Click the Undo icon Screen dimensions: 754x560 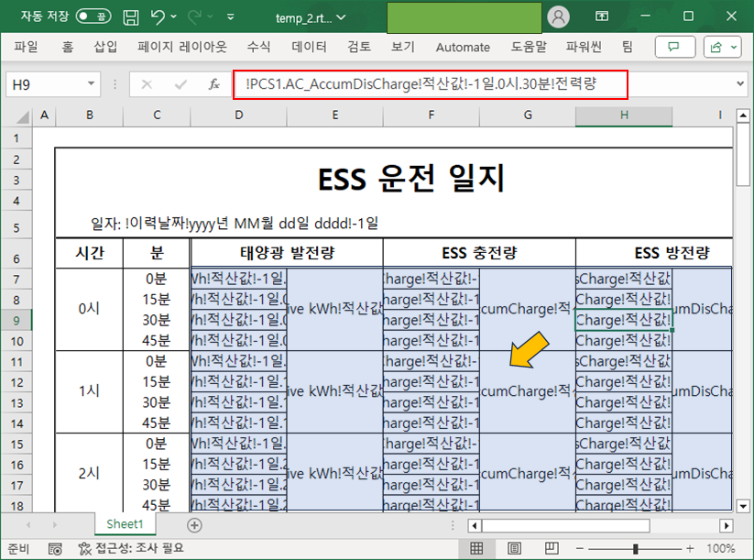[x=157, y=16]
